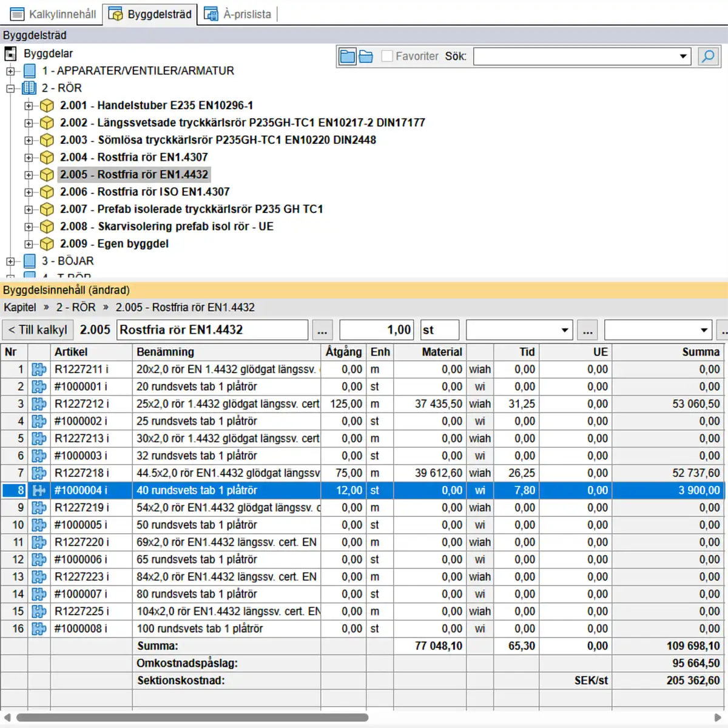
Task: Click the open folder icon beside Favoriter
Action: [366, 56]
